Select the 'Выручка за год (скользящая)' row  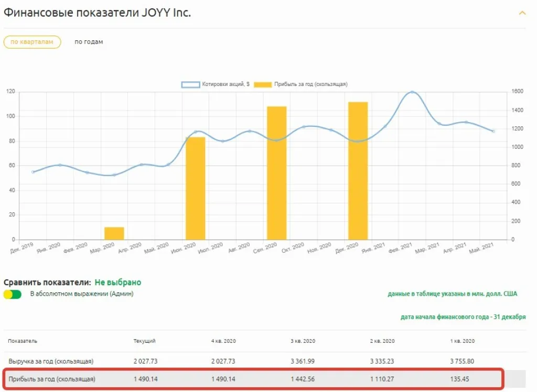point(51,361)
